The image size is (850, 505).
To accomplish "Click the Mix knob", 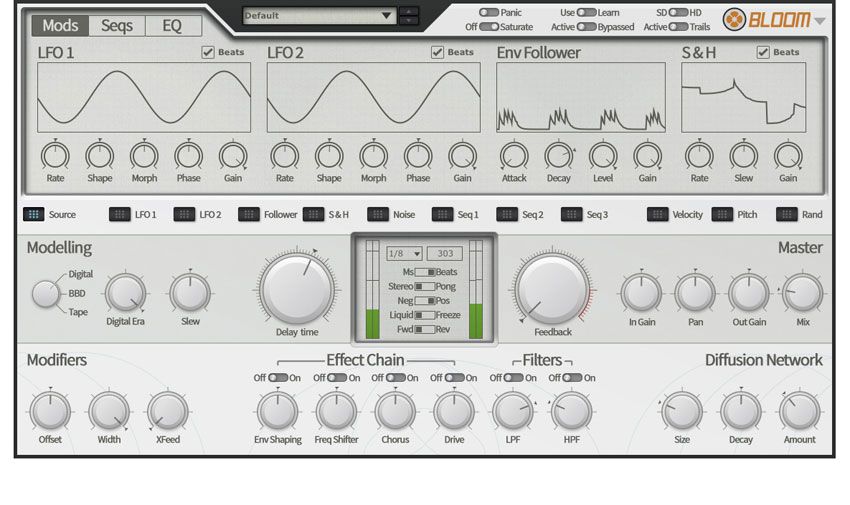I will click(803, 293).
